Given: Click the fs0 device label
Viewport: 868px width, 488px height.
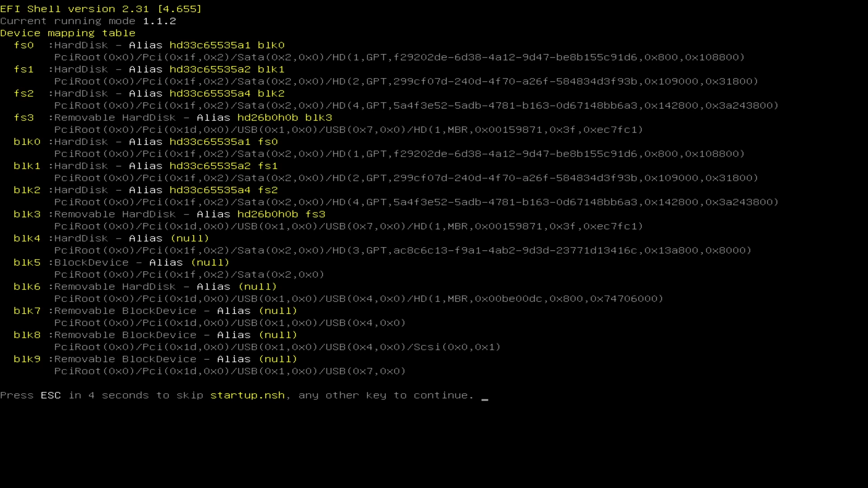Looking at the screenshot, I should (24, 45).
